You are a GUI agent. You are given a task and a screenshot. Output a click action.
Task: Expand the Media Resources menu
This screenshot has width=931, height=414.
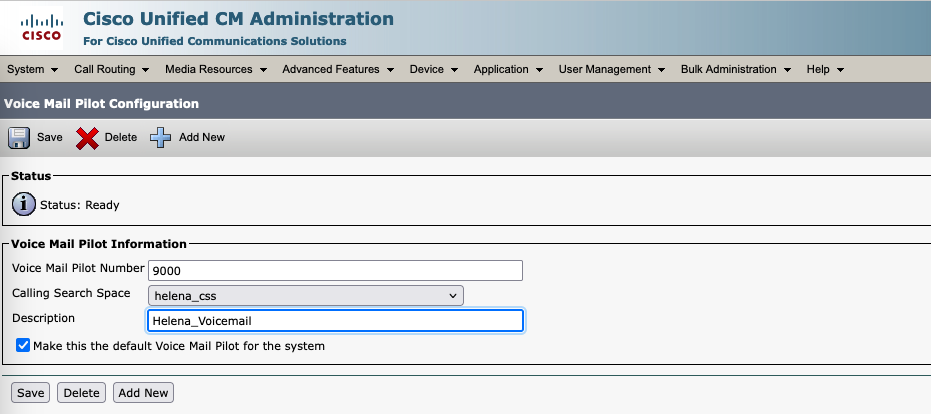coord(215,69)
